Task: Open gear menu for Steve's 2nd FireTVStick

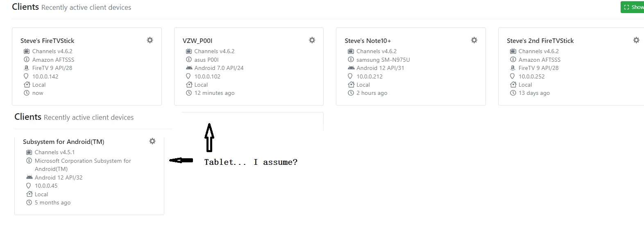Action: click(636, 40)
